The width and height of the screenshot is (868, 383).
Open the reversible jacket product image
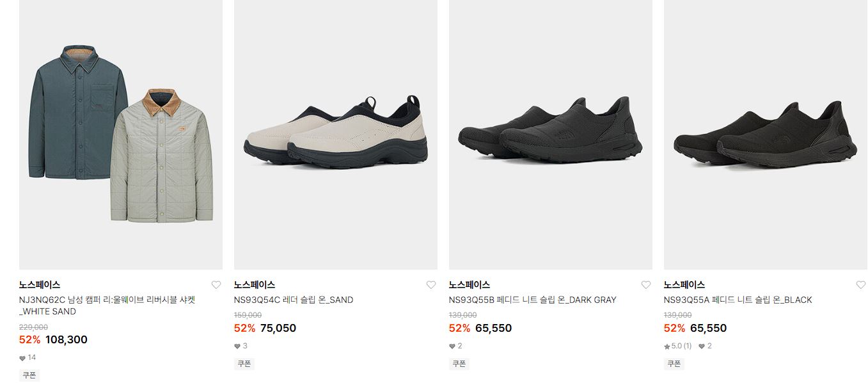[x=121, y=134]
